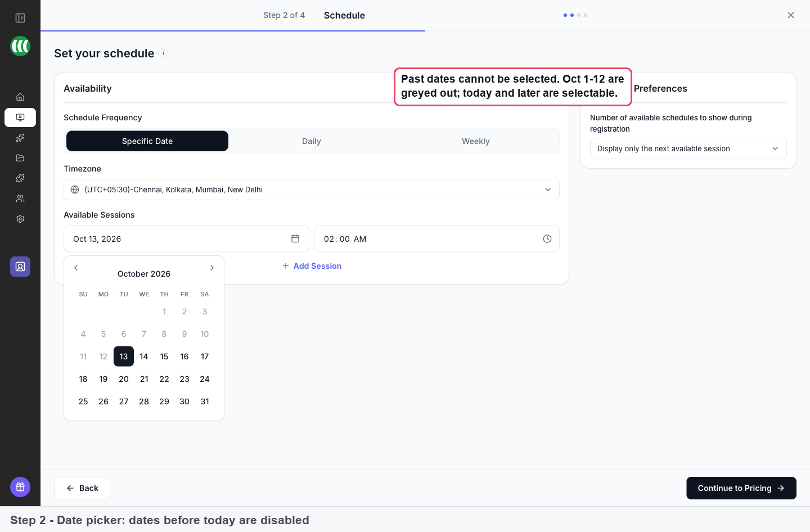
Task: Select the Specific Date frequency
Action: click(147, 141)
